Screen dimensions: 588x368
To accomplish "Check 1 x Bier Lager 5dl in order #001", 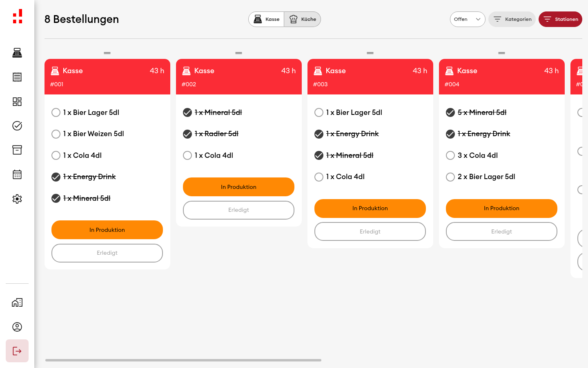I will pos(56,112).
